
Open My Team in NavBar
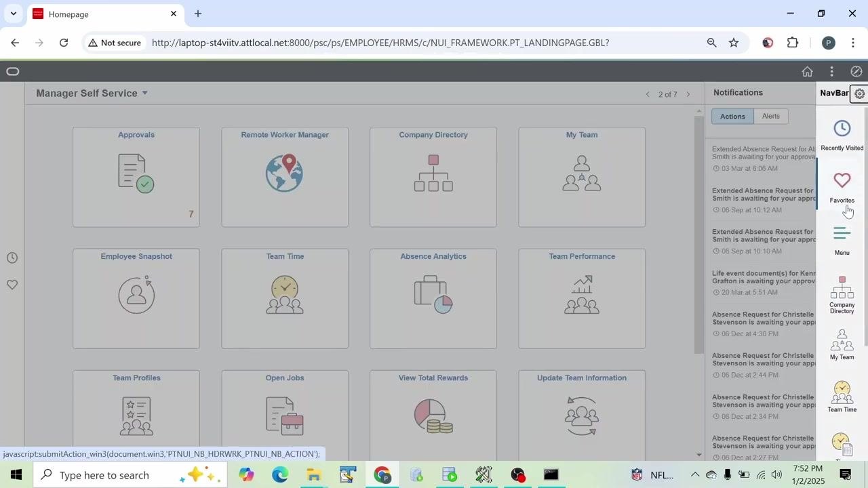[x=842, y=344]
